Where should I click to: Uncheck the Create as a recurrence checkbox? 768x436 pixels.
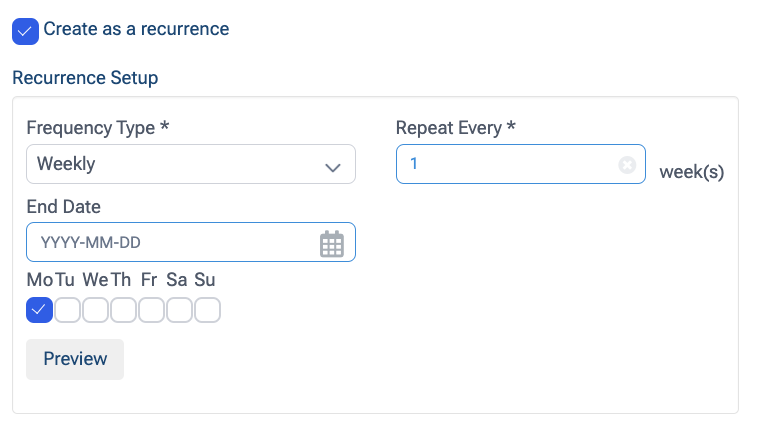coord(26,31)
